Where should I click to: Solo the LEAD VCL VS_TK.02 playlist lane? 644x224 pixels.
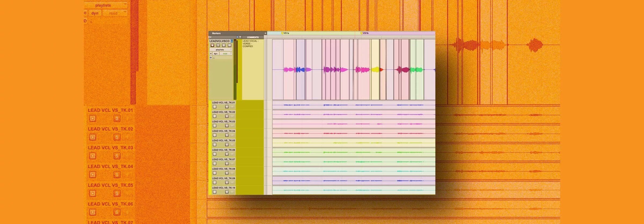click(227, 116)
